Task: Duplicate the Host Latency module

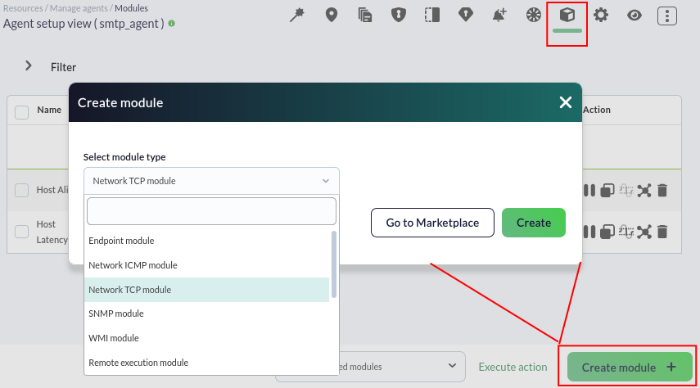Action: point(607,232)
